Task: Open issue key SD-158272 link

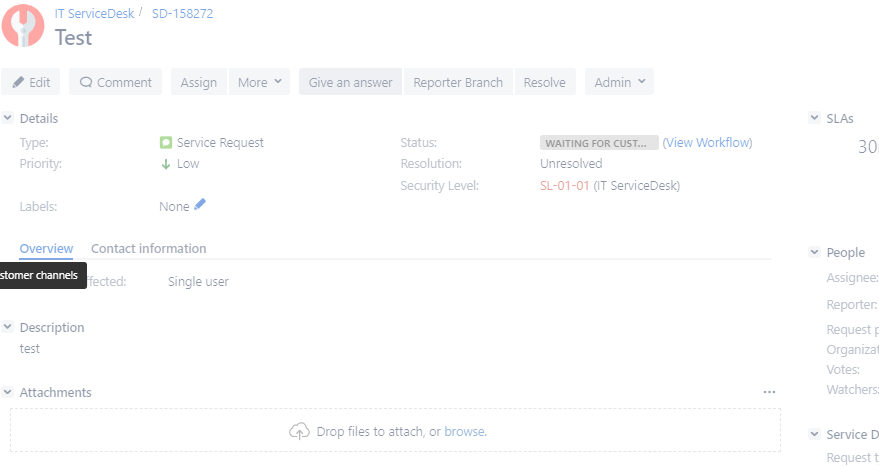Action: 183,13
